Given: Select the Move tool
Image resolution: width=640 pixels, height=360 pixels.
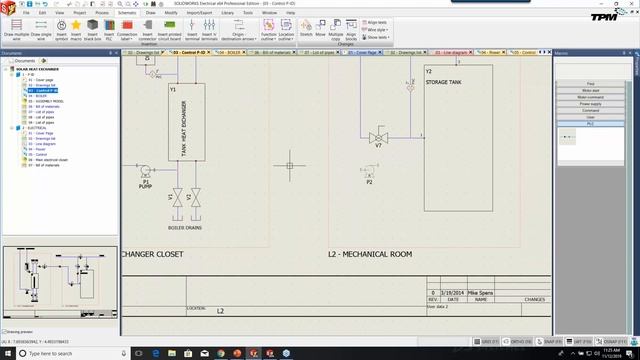Looking at the screenshot, I should (x=320, y=28).
